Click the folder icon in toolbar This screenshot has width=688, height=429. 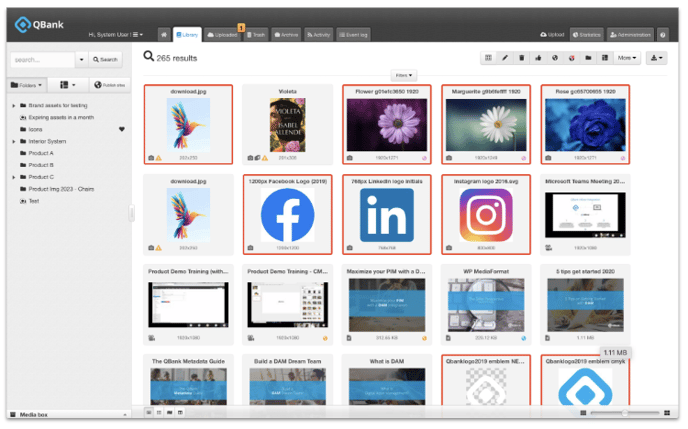coord(588,58)
